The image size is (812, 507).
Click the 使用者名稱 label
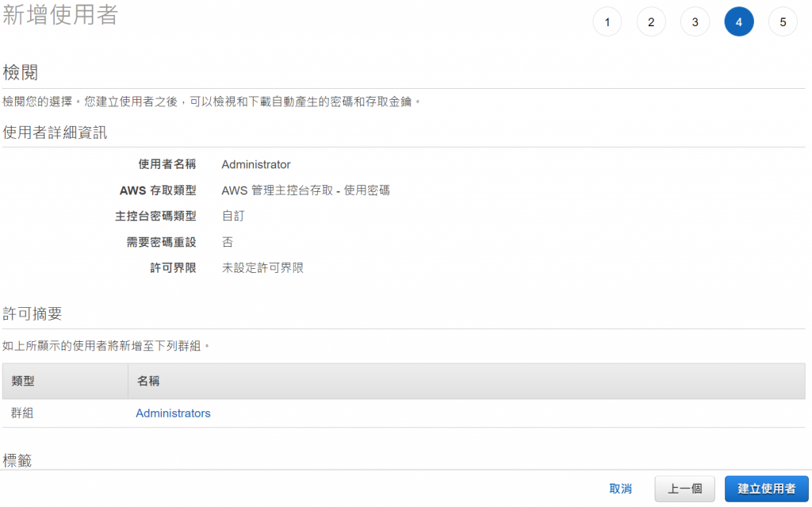coord(167,164)
